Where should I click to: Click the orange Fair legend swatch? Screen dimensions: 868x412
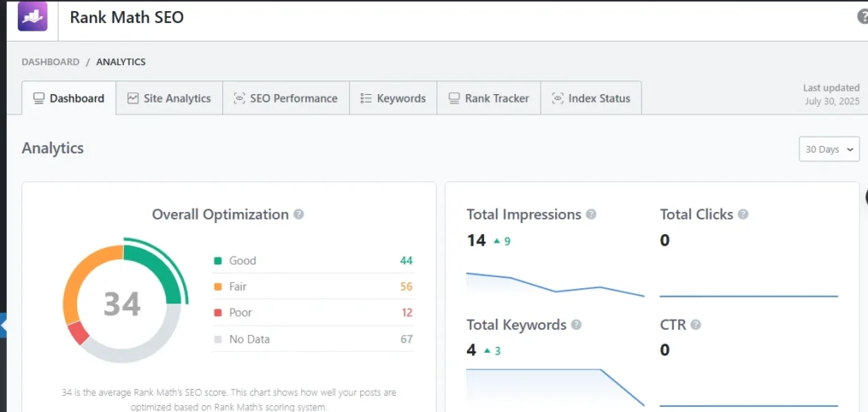tap(218, 287)
